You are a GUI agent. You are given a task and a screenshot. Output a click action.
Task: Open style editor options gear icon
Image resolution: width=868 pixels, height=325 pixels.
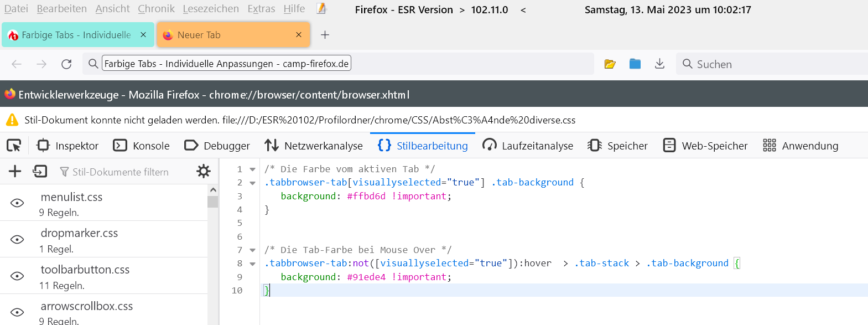point(204,172)
